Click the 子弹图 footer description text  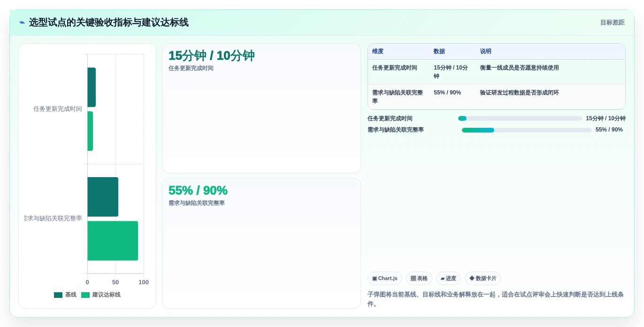(496, 299)
